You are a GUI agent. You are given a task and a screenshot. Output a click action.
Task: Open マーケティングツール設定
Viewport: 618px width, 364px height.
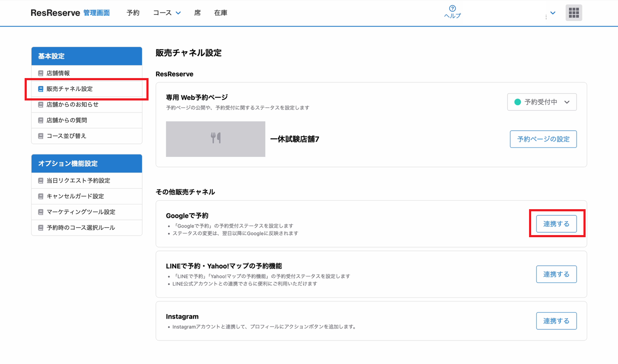coord(87,212)
